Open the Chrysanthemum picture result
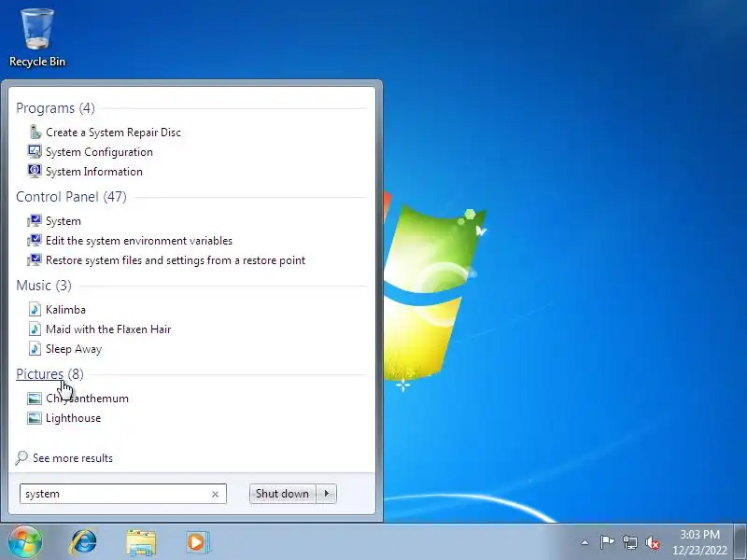The image size is (747, 560). pos(87,399)
